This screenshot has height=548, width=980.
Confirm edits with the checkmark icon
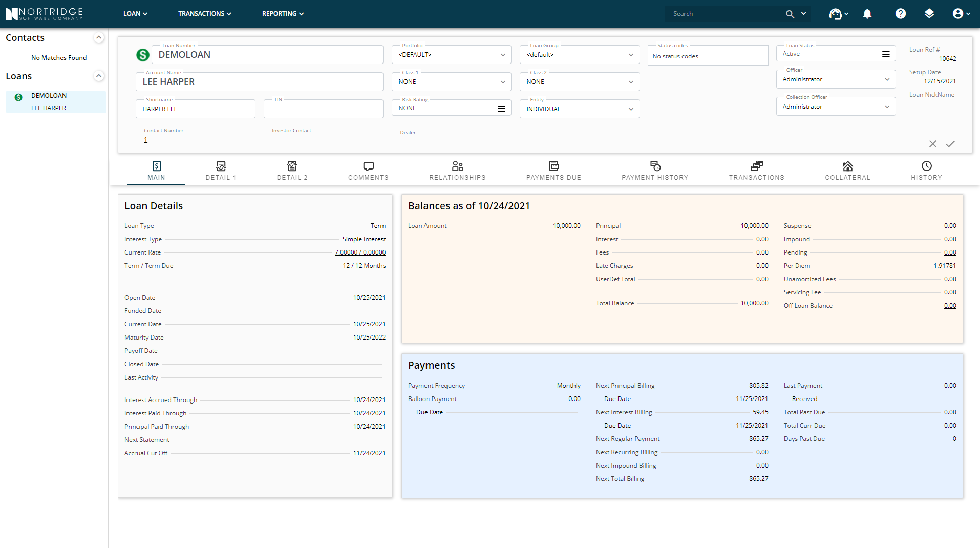click(950, 144)
